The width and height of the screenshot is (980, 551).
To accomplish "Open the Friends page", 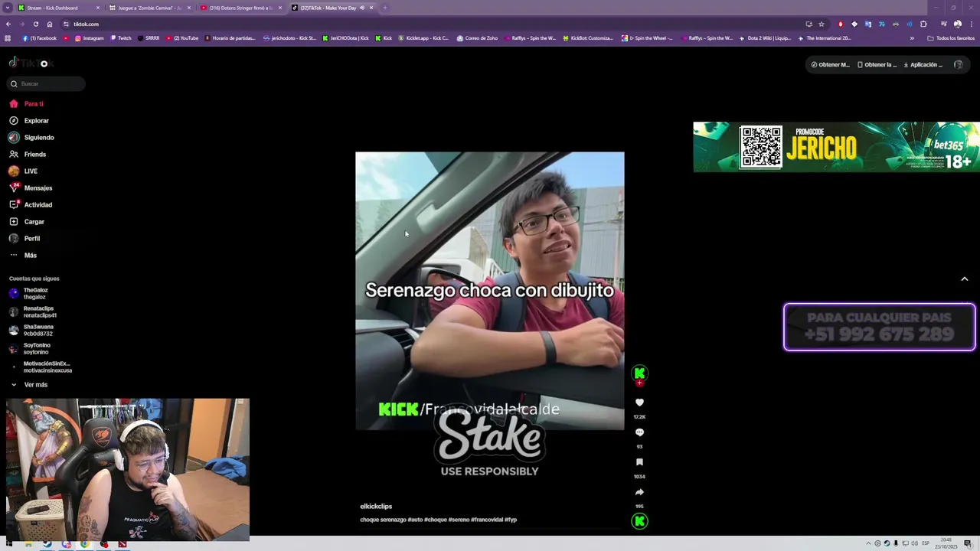I will tap(28, 154).
